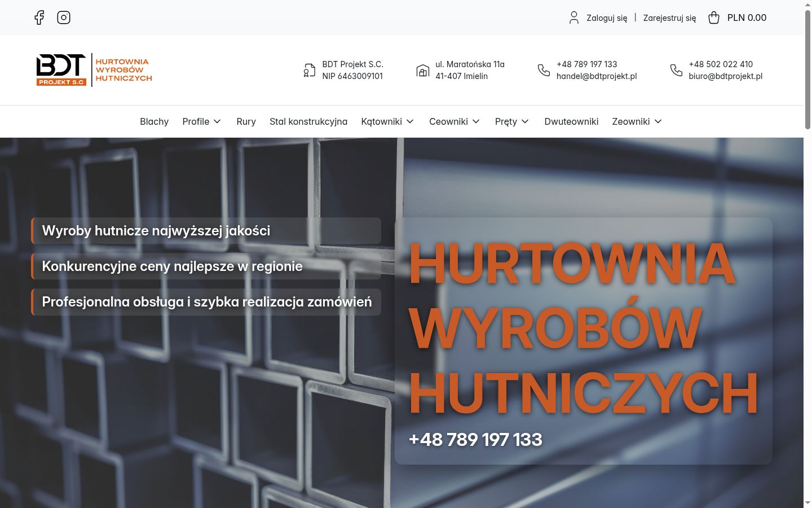The width and height of the screenshot is (812, 508).
Task: Open the Zeowniki submenu chevron
Action: [657, 121]
